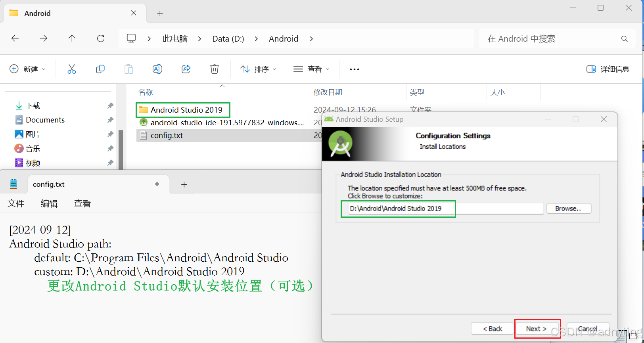Click the Share icon in toolbar
This screenshot has width=644, height=343.
(186, 69)
